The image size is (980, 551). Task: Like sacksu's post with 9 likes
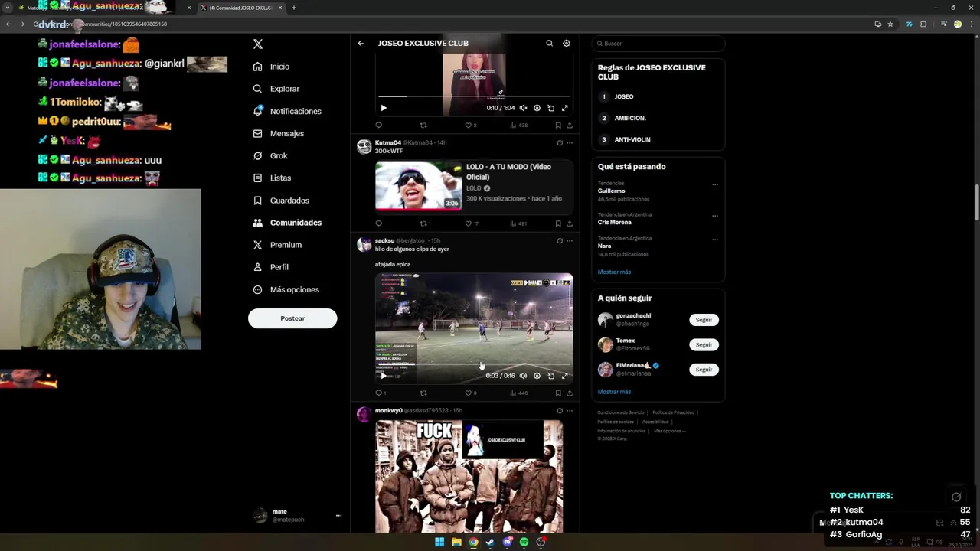point(470,393)
